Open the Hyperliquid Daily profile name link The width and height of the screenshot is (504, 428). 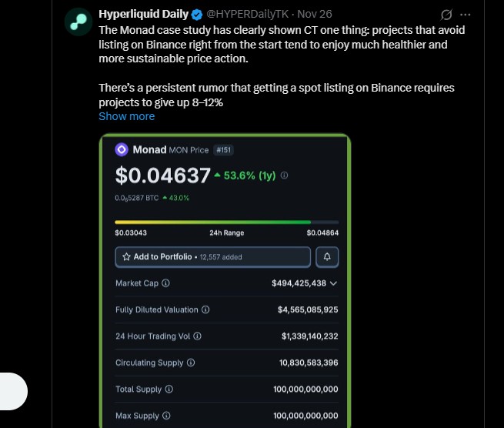[143, 15]
